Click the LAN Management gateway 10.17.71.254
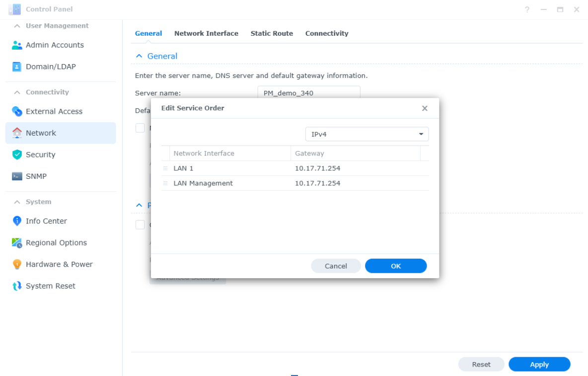588x376 pixels. pos(317,183)
